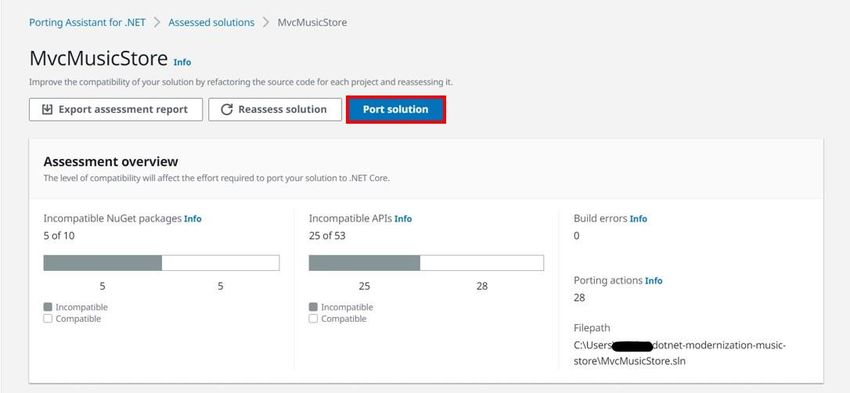Open Info next to Porting actions
Image resolution: width=850 pixels, height=393 pixels.
coord(653,281)
